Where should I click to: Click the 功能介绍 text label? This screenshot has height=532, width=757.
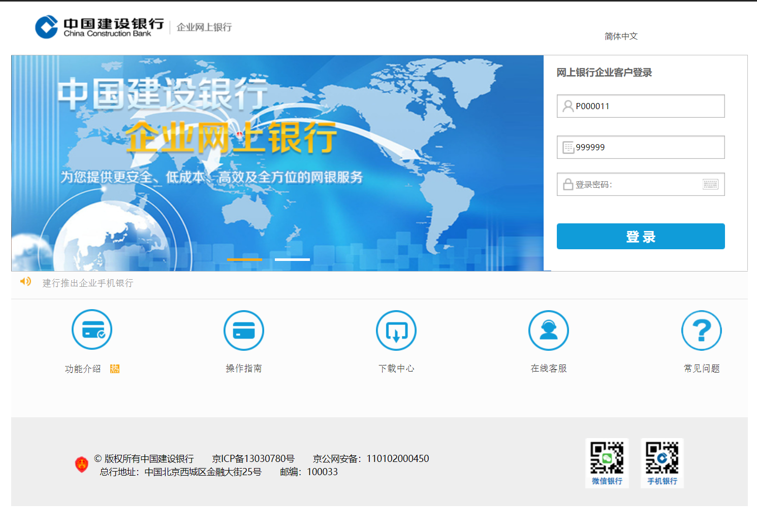point(83,369)
